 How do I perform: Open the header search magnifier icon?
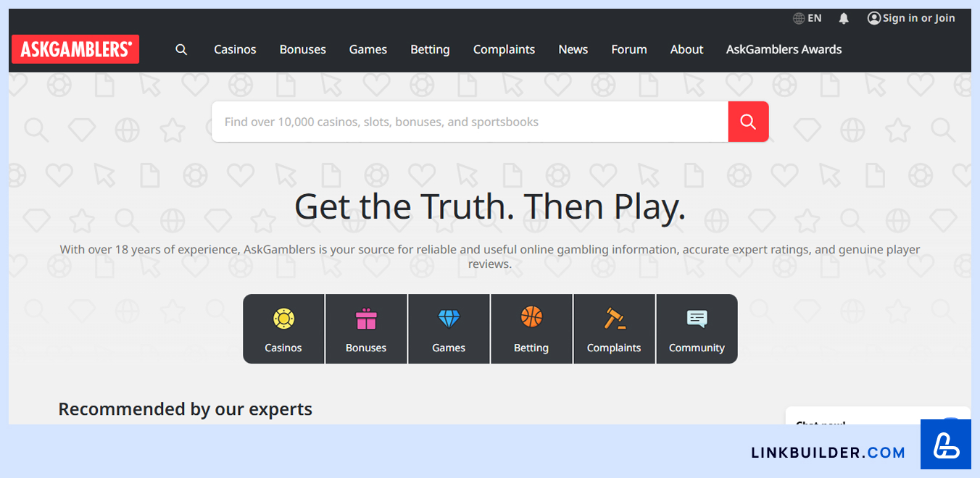tap(181, 49)
